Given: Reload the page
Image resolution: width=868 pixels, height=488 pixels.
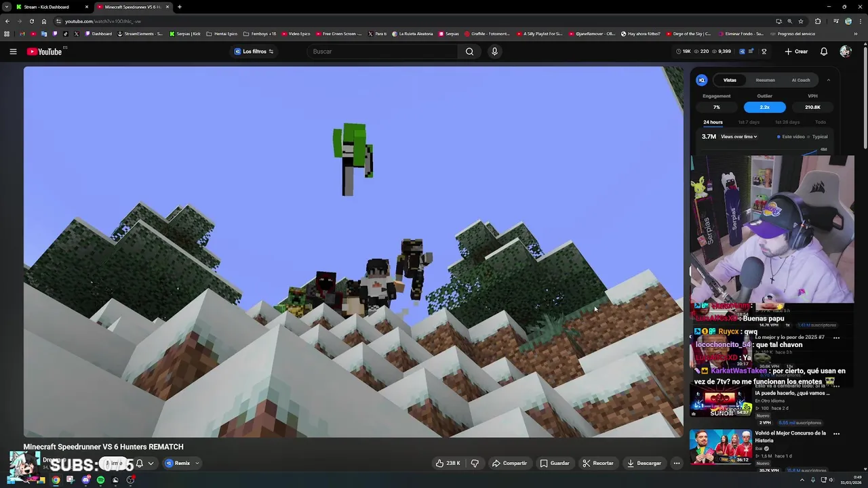Looking at the screenshot, I should 31,21.
